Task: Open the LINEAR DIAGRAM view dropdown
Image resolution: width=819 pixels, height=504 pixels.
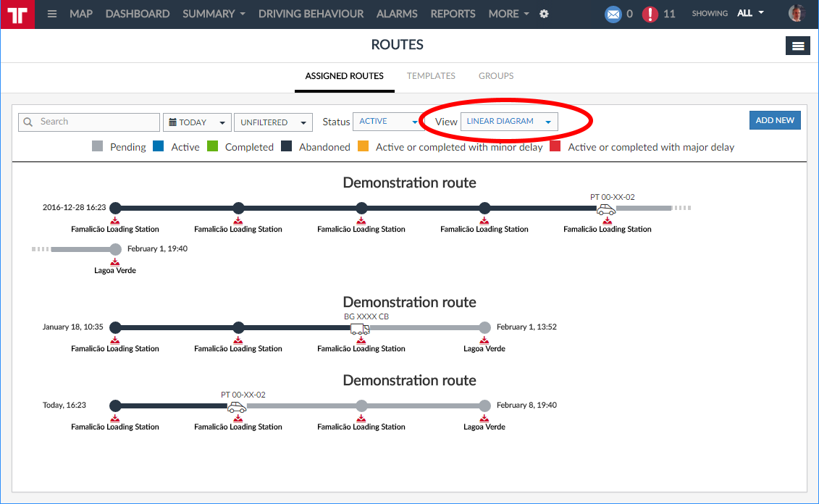Action: tap(508, 122)
